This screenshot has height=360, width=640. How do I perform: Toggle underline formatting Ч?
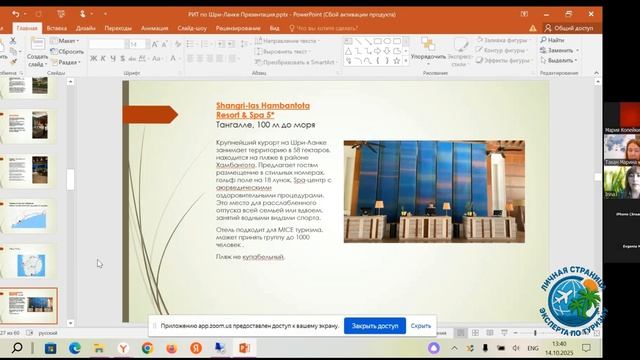113,59
